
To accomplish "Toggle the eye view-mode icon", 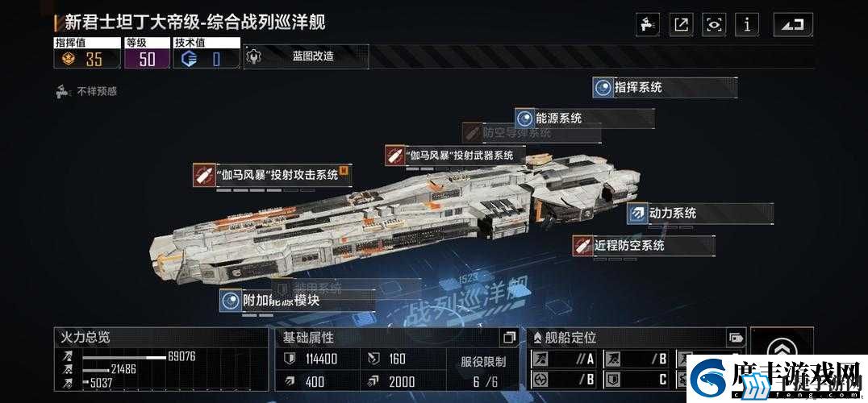I will (714, 25).
